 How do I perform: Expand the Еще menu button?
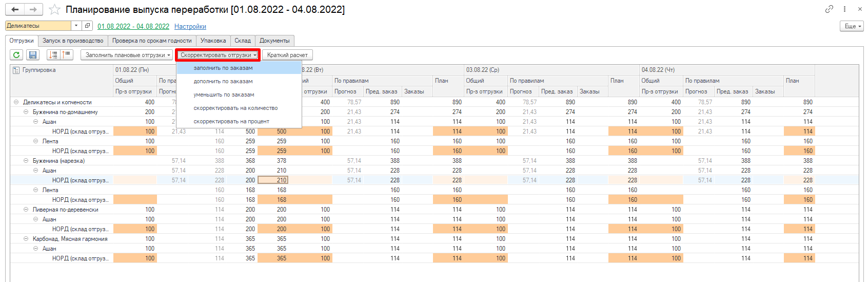pyautogui.click(x=851, y=26)
